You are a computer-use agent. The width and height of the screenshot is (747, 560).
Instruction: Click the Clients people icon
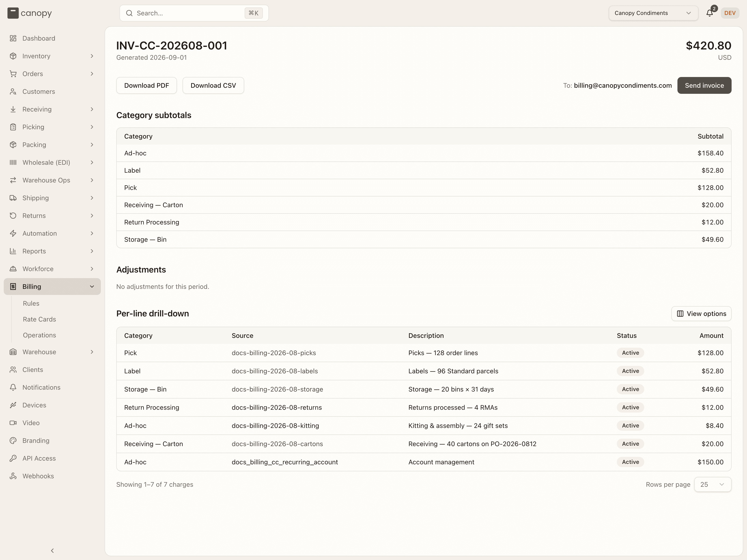[x=13, y=370]
